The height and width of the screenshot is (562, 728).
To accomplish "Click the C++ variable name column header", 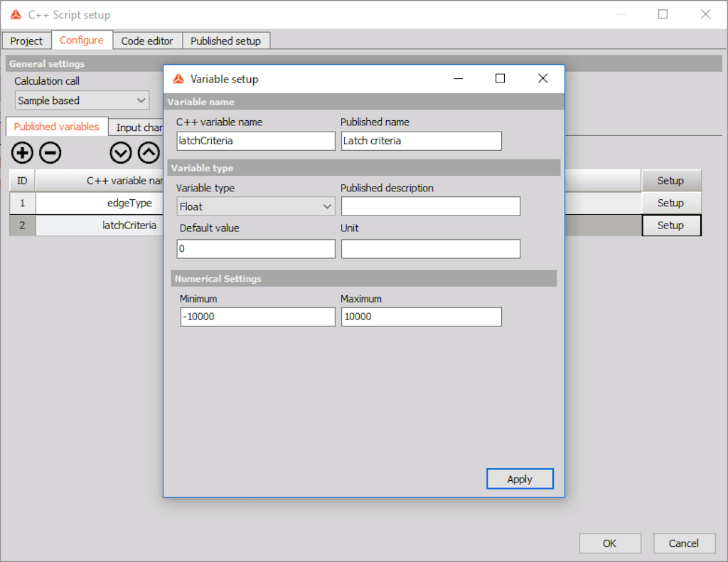I will tap(100, 181).
